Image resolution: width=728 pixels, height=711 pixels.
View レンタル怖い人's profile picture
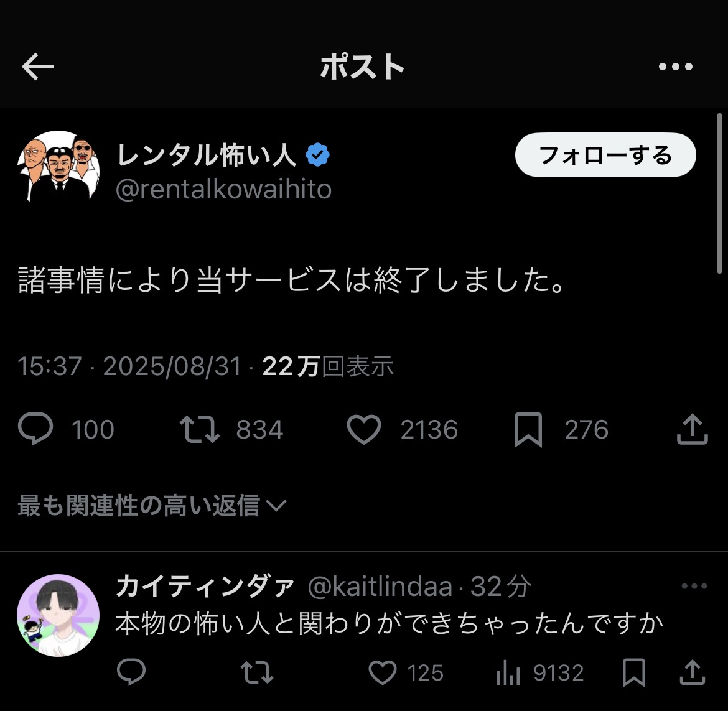tap(58, 165)
